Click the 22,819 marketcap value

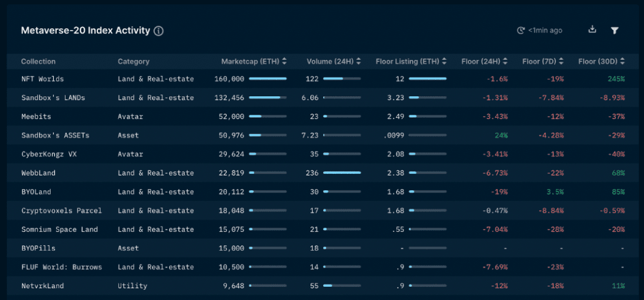(231, 173)
